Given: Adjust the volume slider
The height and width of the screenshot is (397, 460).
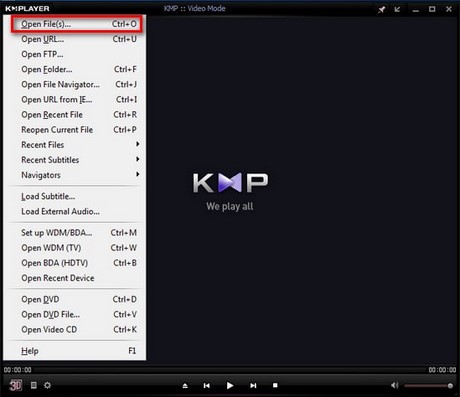Looking at the screenshot, I should [x=429, y=386].
